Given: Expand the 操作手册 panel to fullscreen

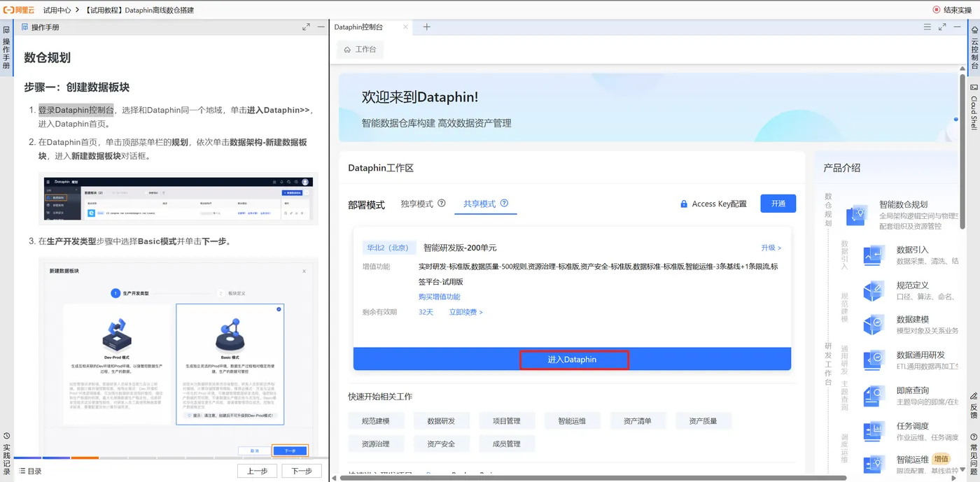Looking at the screenshot, I should [306, 27].
